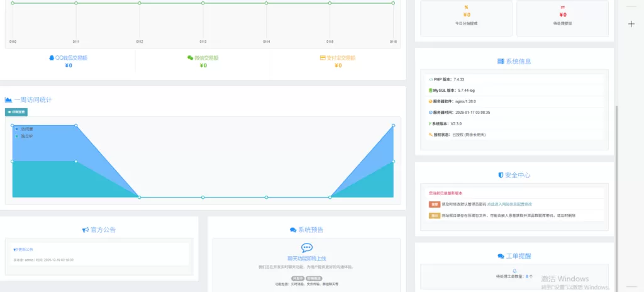
Task: Click the 一周访问统计 area-chart icon
Action: click(x=9, y=100)
